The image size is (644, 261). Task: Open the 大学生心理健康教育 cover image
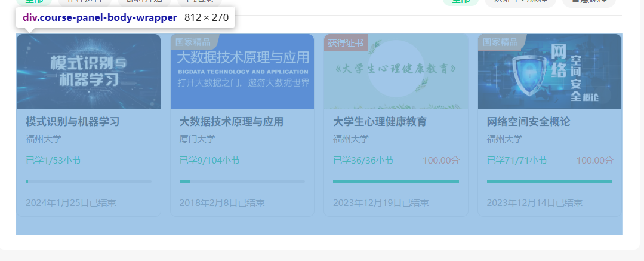click(396, 71)
